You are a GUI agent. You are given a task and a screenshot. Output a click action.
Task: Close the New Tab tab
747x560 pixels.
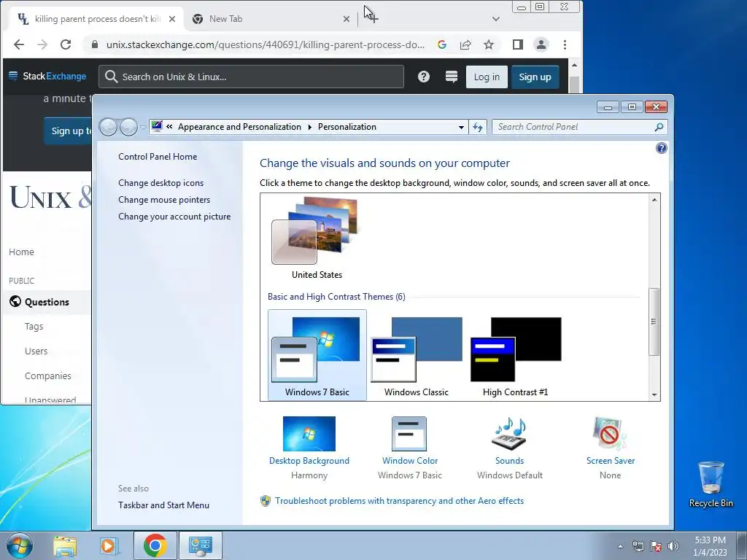347,19
